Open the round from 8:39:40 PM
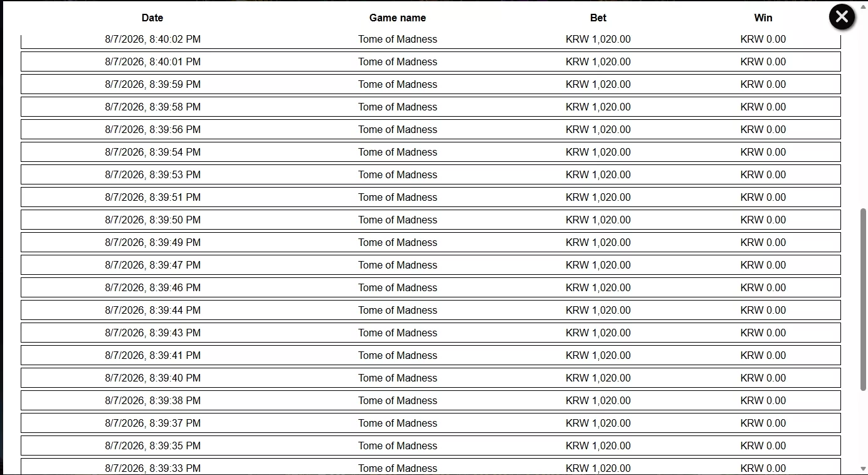Viewport: 868px width, 475px height. 431,378
